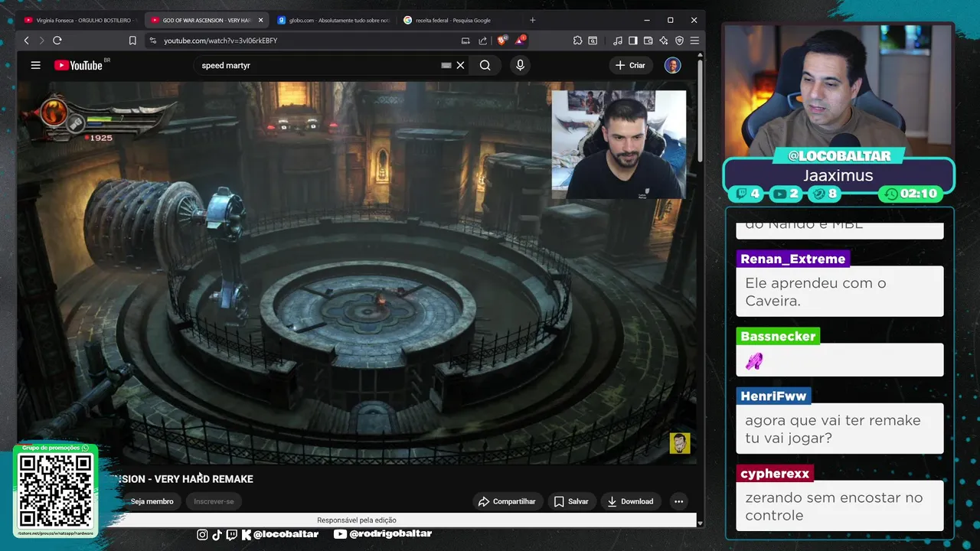Viewport: 980px width, 551px height.
Task: Share this page from address bar
Action: click(x=482, y=41)
